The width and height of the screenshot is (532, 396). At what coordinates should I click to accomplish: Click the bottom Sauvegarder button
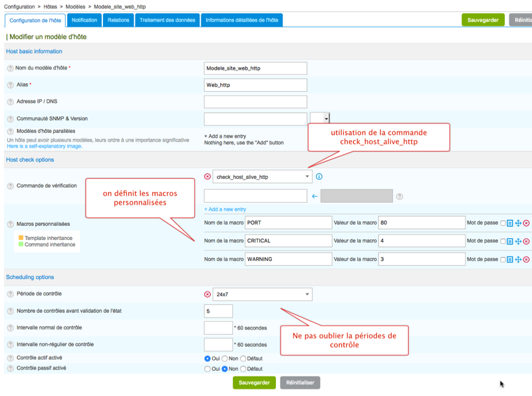254,383
